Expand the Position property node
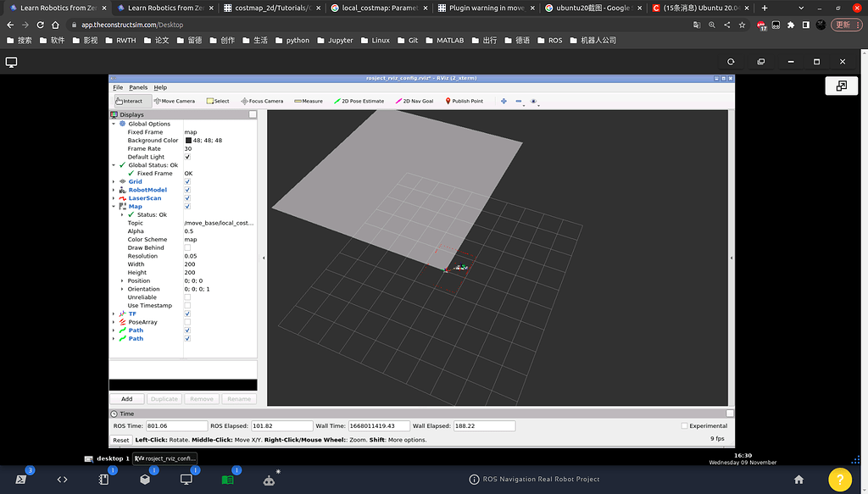The height and width of the screenshot is (494, 868). [x=122, y=280]
